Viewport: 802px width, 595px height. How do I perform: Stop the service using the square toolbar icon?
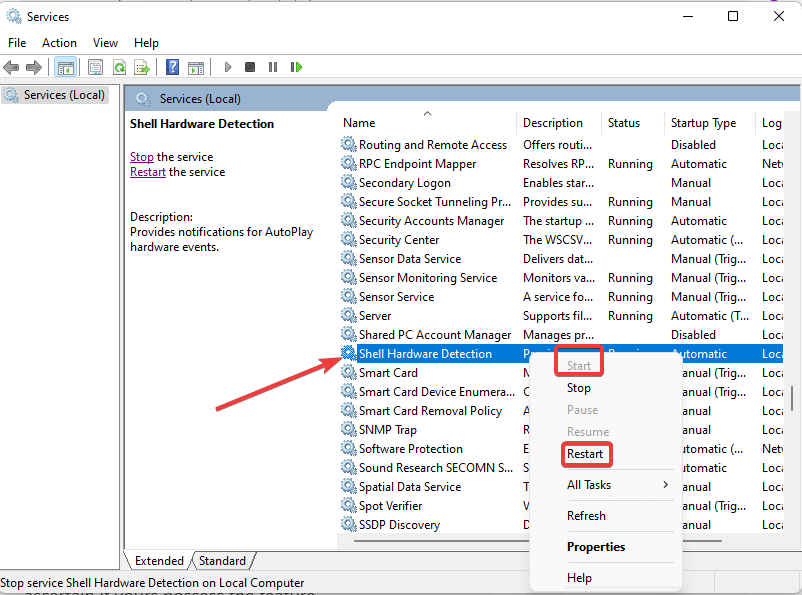[x=250, y=67]
